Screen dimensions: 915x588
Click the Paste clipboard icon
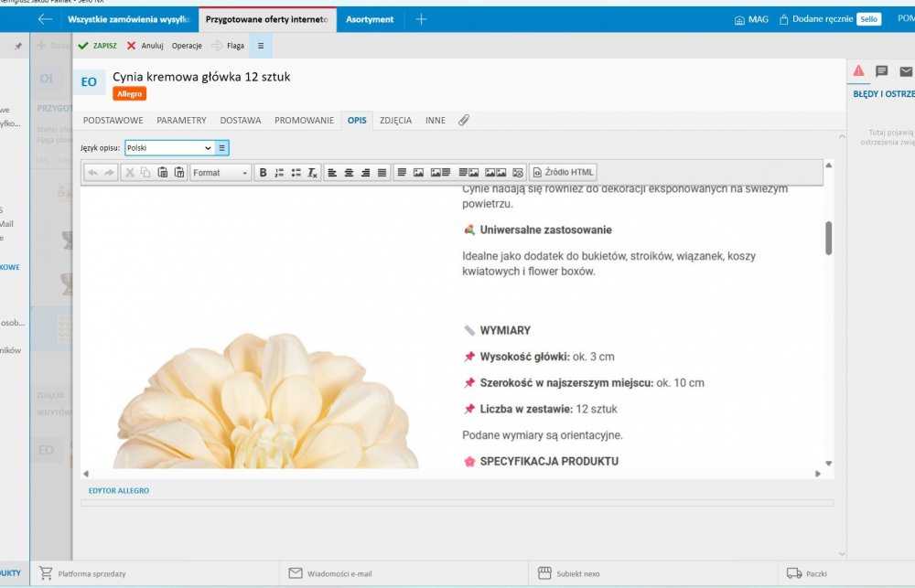pyautogui.click(x=163, y=173)
